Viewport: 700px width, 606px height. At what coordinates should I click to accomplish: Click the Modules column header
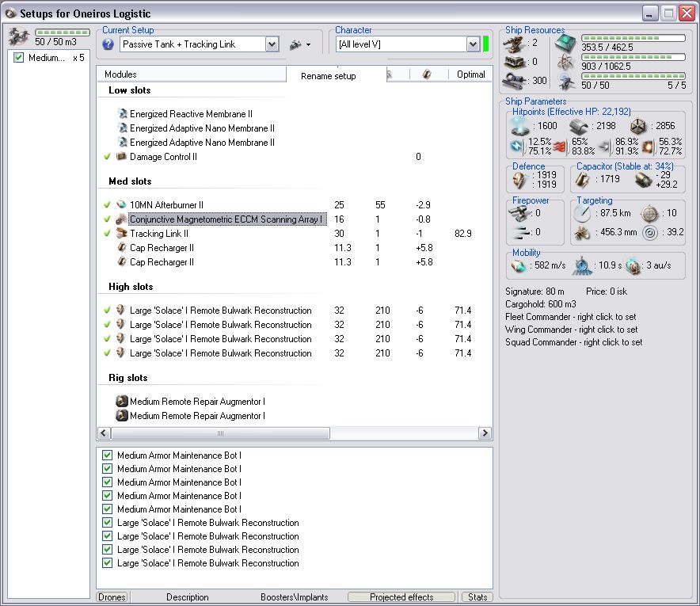tap(191, 74)
